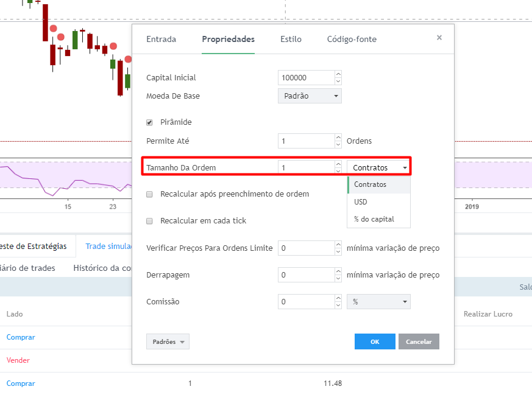Click the Cancelar button
This screenshot has width=532, height=406.
[419, 341]
